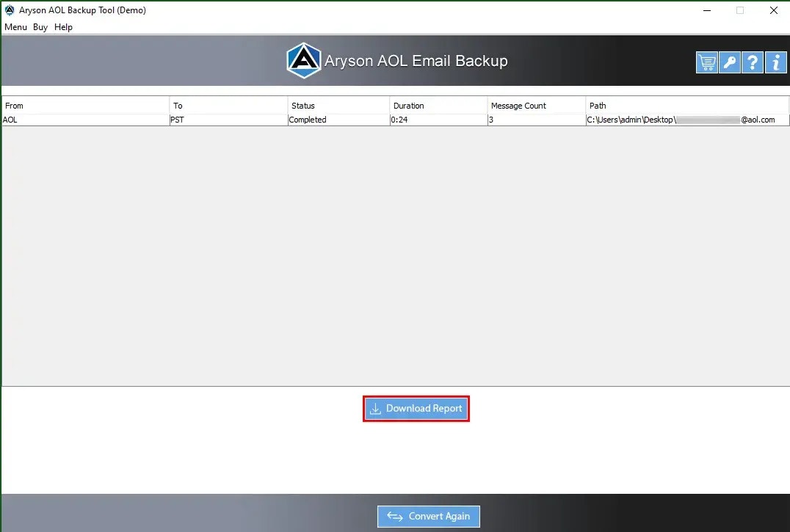Screen dimensions: 790x532
Task: Click the Download Report button
Action: [x=416, y=409]
